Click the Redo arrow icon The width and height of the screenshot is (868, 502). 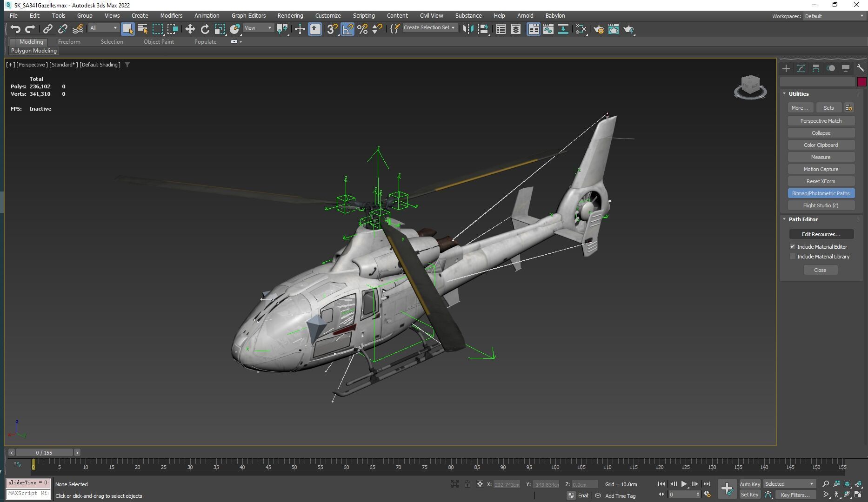[x=30, y=29]
